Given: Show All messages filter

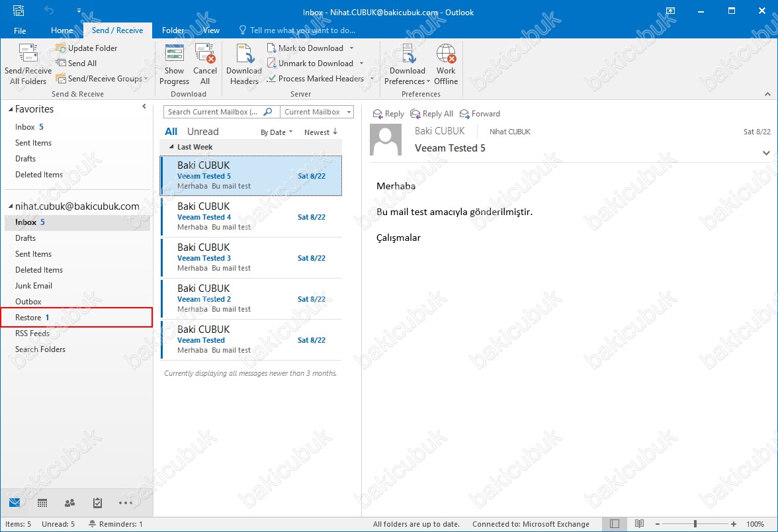Looking at the screenshot, I should pyautogui.click(x=171, y=132).
